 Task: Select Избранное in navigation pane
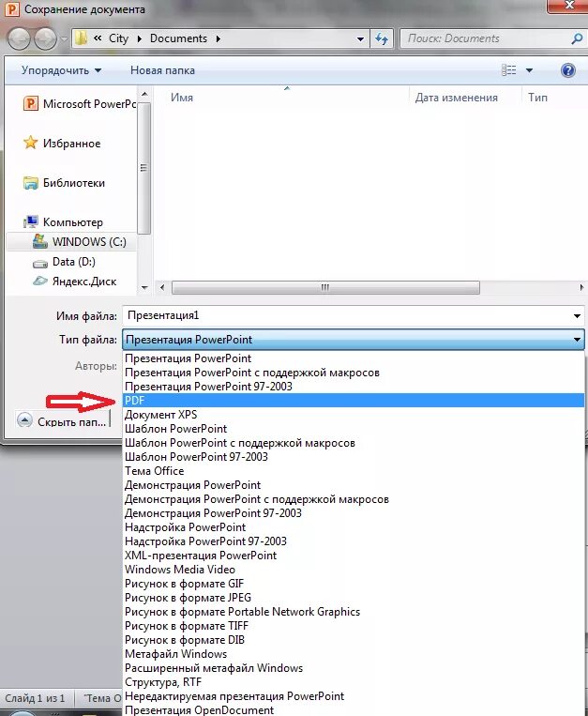pos(62,144)
